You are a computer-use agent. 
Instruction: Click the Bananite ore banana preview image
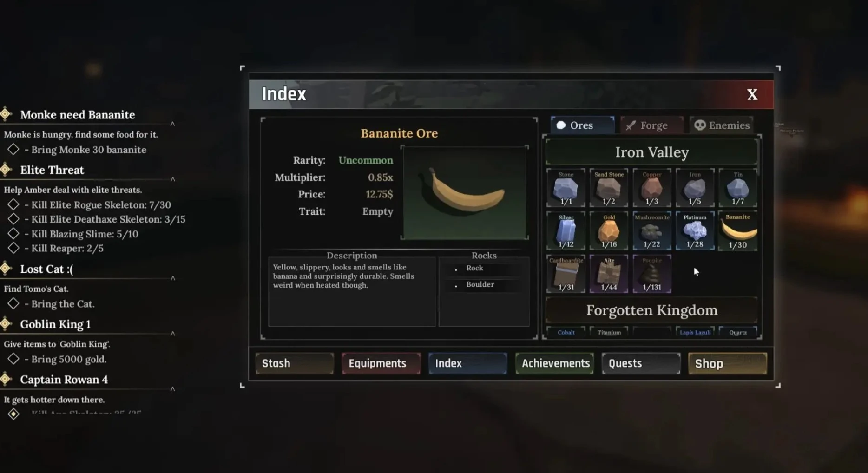pos(465,192)
